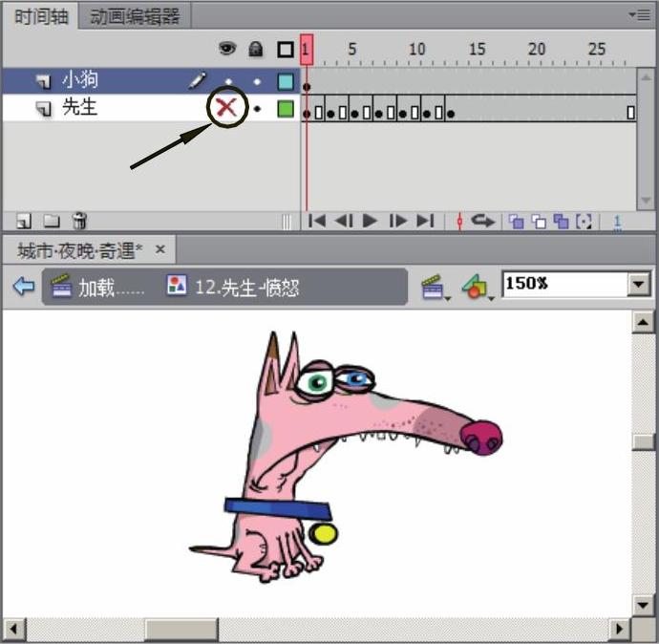Toggle lock dot of 先生 layer
659x644 pixels.
(257, 109)
